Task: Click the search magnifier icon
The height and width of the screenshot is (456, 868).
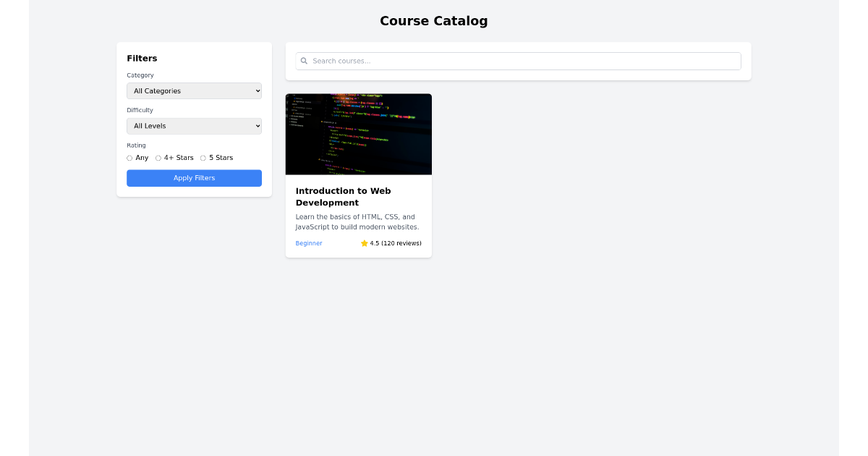Action: tap(304, 61)
